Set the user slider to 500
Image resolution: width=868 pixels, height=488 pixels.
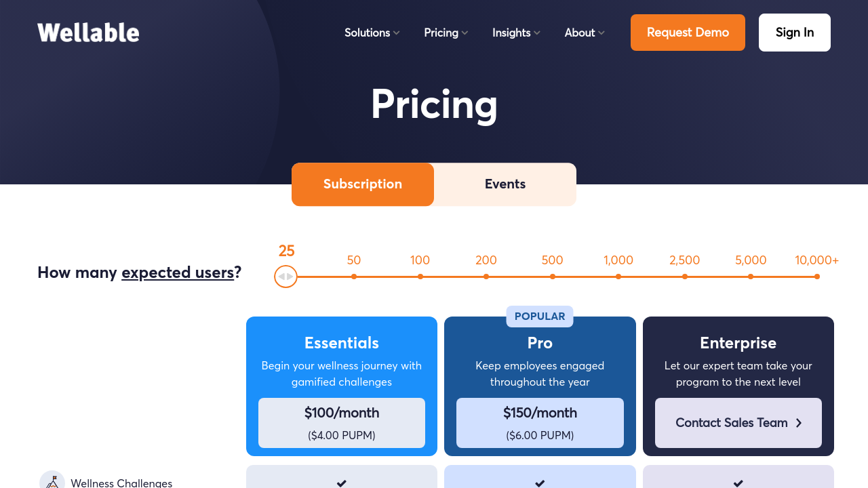(x=553, y=277)
